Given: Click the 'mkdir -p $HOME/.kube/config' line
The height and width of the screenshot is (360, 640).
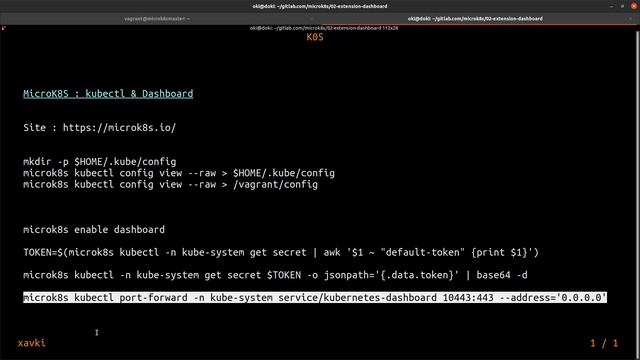Looking at the screenshot, I should (100, 162).
